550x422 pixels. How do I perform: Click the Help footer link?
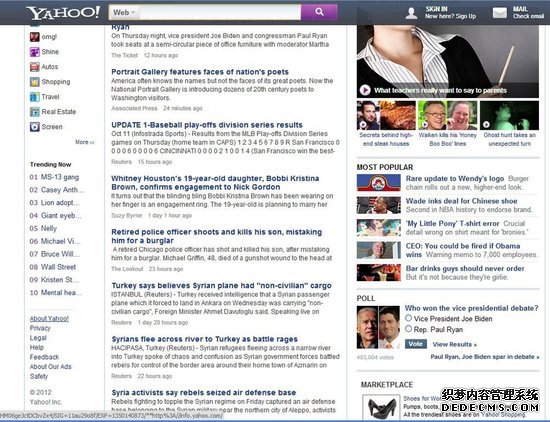point(37,347)
